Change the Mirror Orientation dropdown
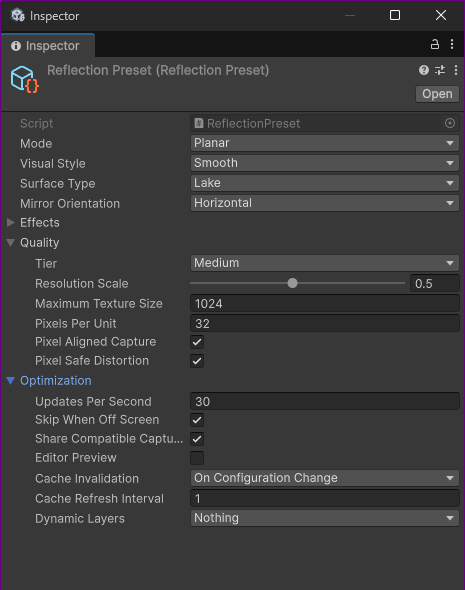Image resolution: width=465 pixels, height=590 pixels. coord(325,203)
